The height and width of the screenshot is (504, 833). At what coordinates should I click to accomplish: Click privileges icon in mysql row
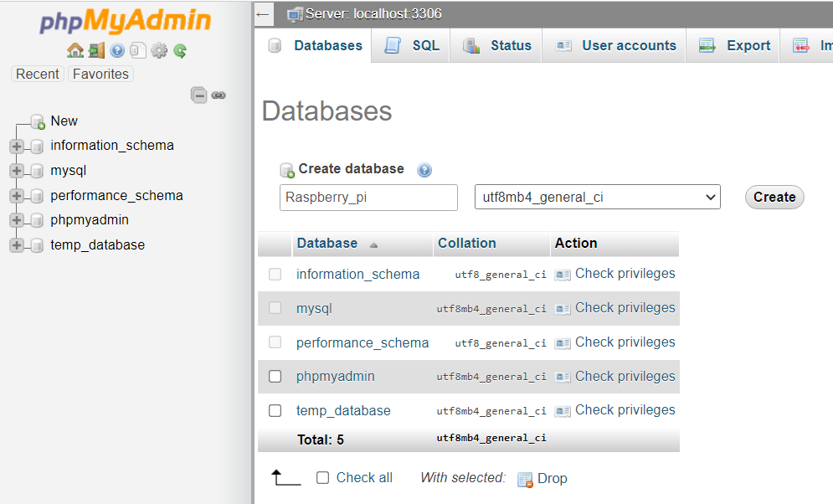click(x=563, y=309)
